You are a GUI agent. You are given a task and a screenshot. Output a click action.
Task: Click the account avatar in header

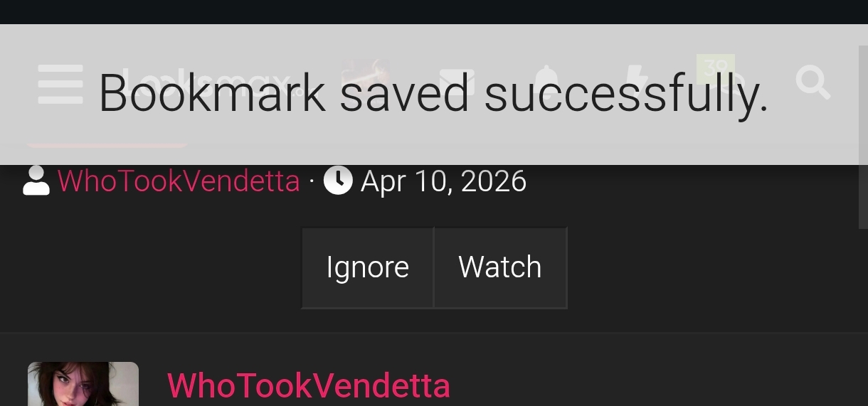366,80
